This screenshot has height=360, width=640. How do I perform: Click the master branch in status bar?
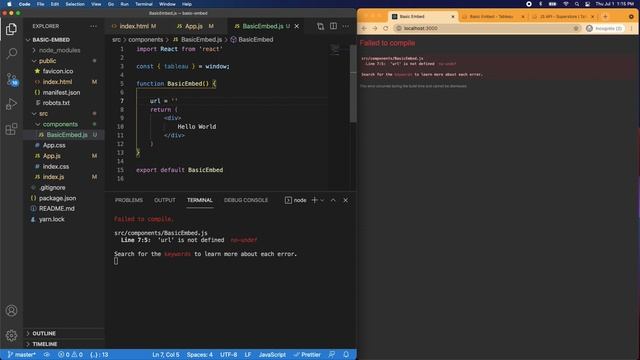click(x=22, y=355)
